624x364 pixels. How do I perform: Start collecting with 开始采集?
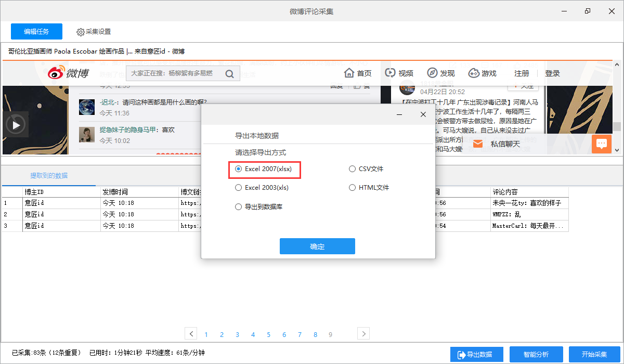point(594,355)
